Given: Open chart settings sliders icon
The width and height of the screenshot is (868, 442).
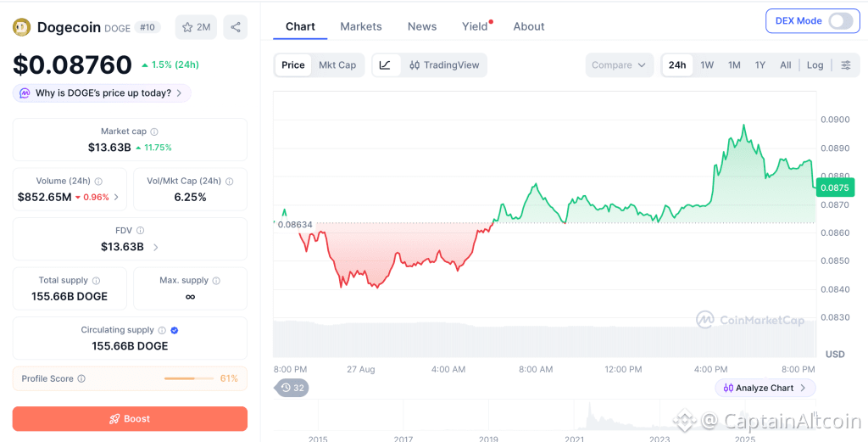Looking at the screenshot, I should (846, 64).
